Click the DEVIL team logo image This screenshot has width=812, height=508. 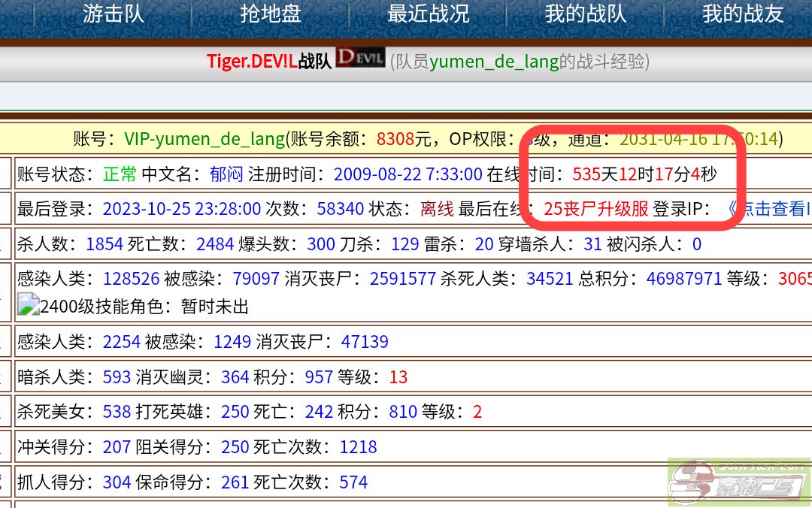pyautogui.click(x=360, y=59)
